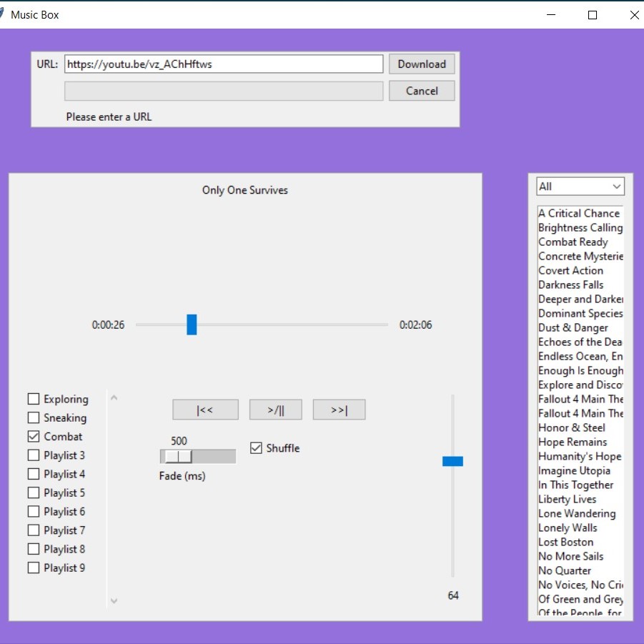This screenshot has height=644, width=644.
Task: Click the previous track button
Action: click(x=205, y=410)
